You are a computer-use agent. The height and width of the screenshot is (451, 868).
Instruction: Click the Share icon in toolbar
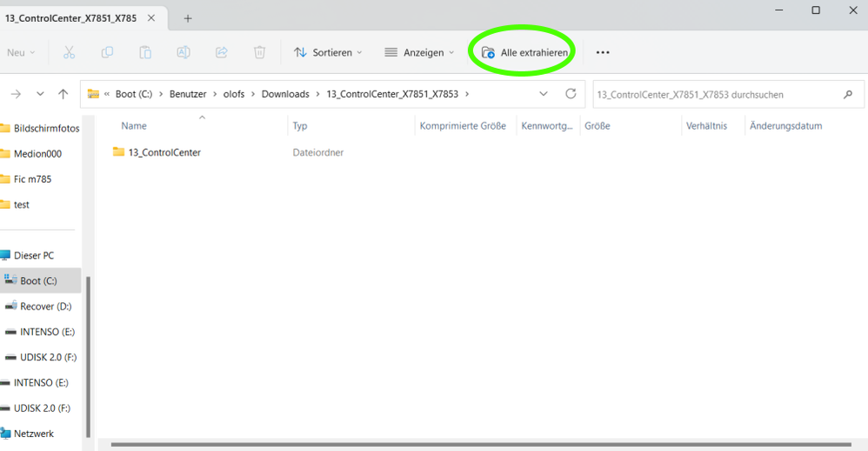pos(222,52)
